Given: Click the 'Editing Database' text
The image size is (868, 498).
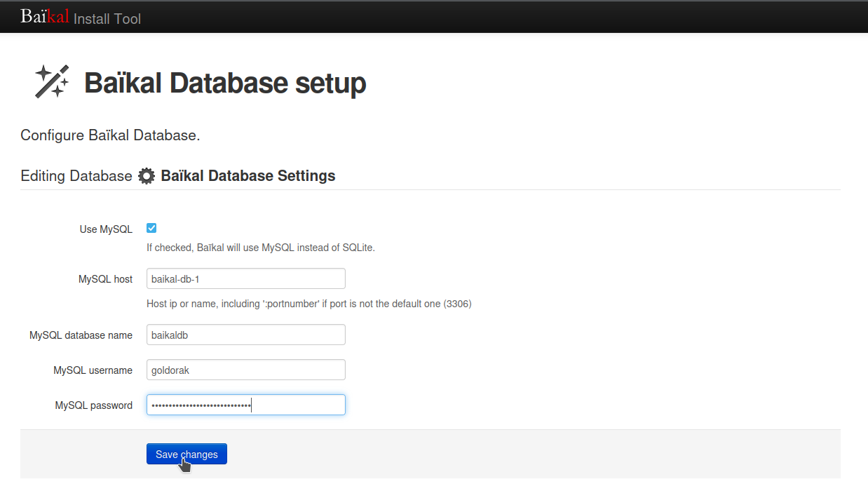Looking at the screenshot, I should (x=76, y=176).
